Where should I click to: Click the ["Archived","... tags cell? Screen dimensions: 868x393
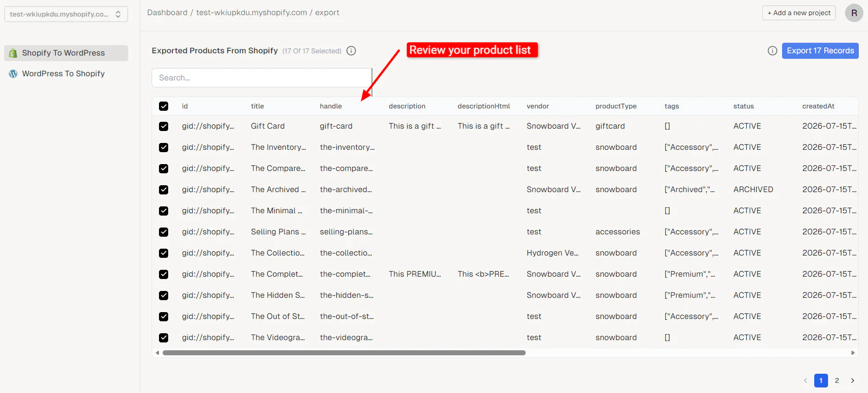click(690, 189)
